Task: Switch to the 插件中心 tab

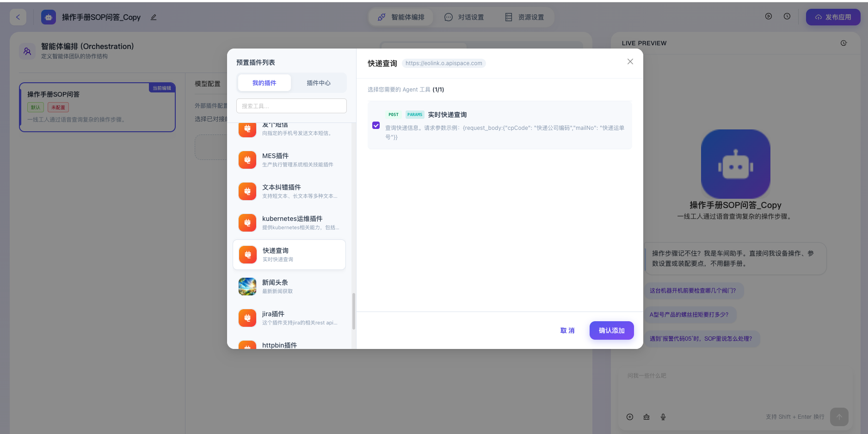Action: point(318,83)
